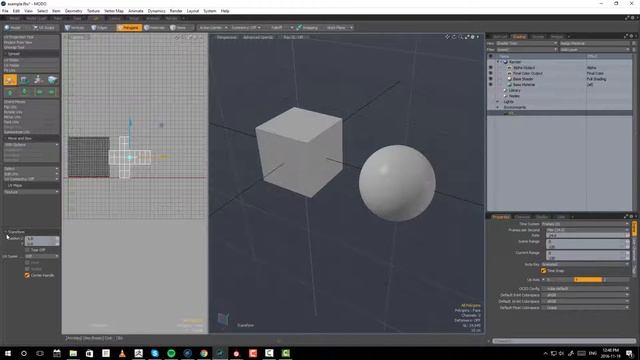
Task: Click the command input field at bottom right
Action: pyautogui.click(x=564, y=341)
